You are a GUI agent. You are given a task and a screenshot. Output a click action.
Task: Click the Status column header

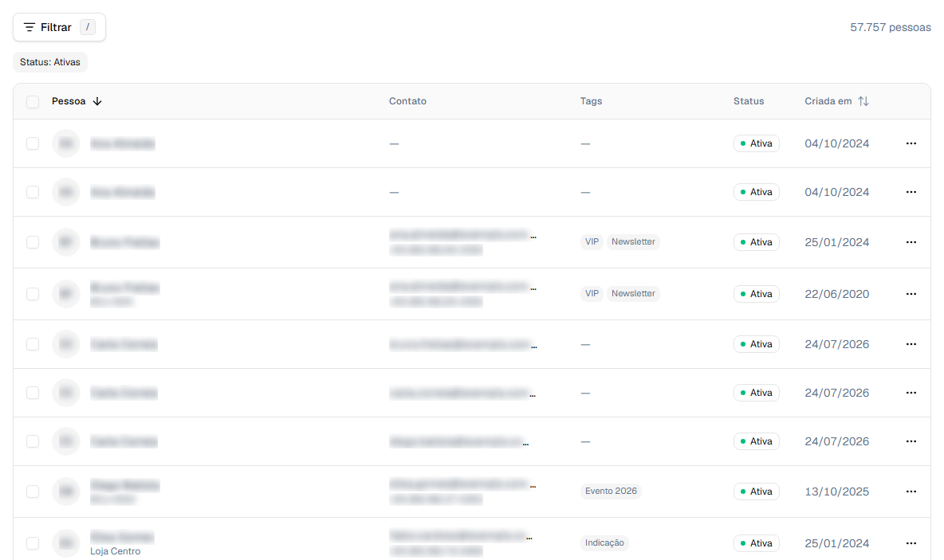749,101
